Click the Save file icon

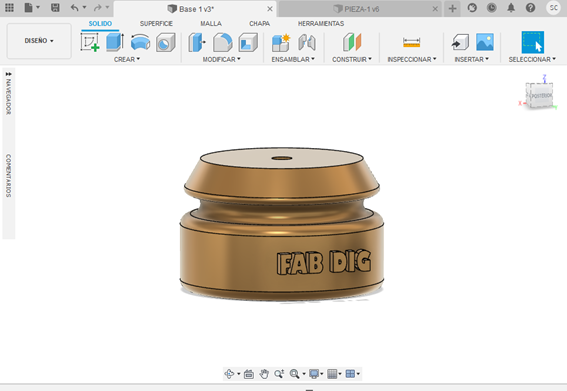55,8
